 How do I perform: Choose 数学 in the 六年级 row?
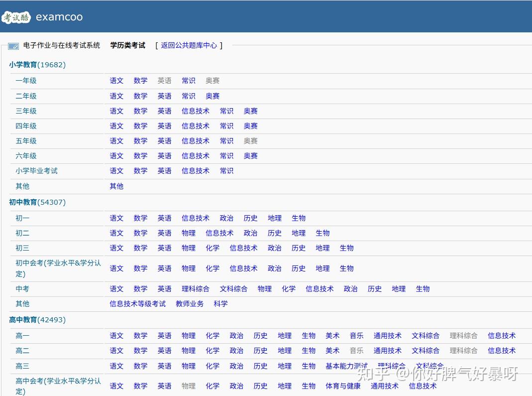coord(140,156)
